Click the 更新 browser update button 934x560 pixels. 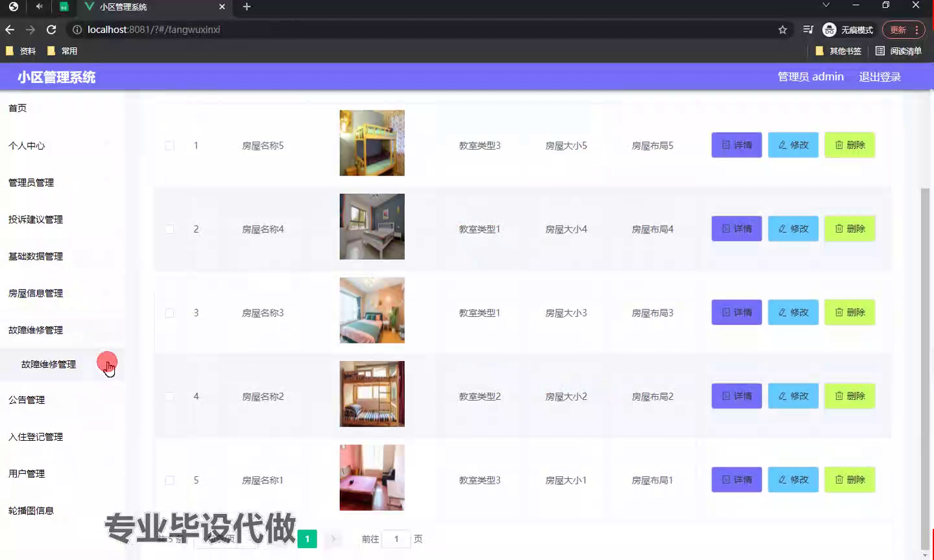pyautogui.click(x=903, y=30)
